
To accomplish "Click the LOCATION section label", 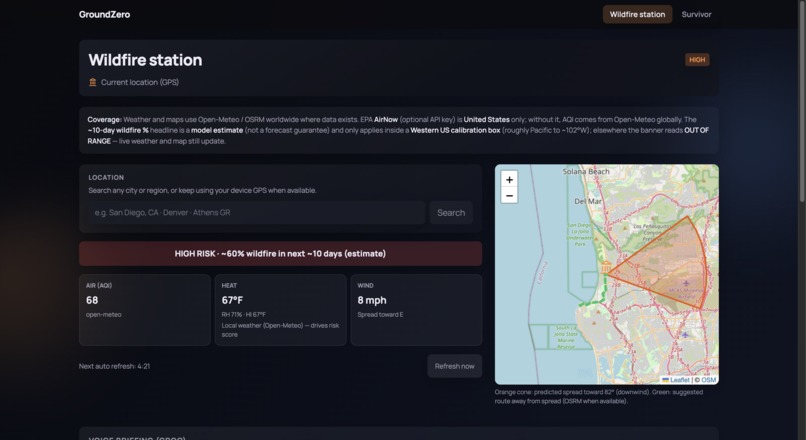I will click(106, 177).
